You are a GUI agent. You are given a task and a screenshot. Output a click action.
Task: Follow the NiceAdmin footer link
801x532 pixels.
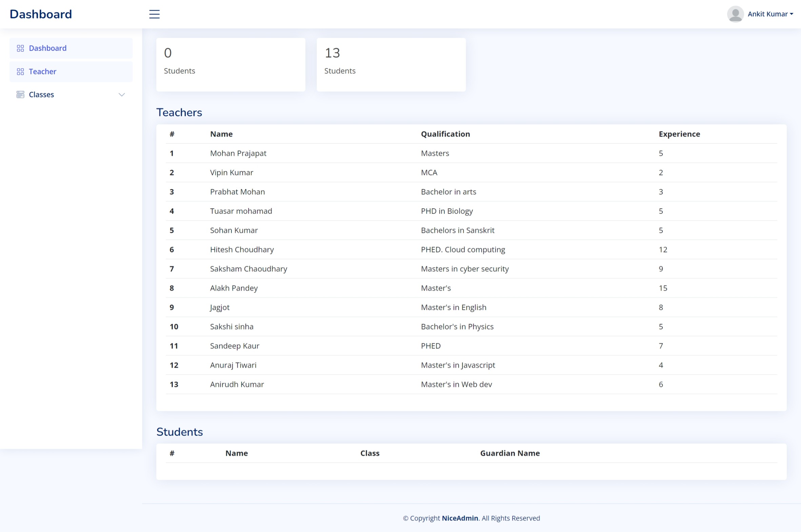[x=460, y=518]
